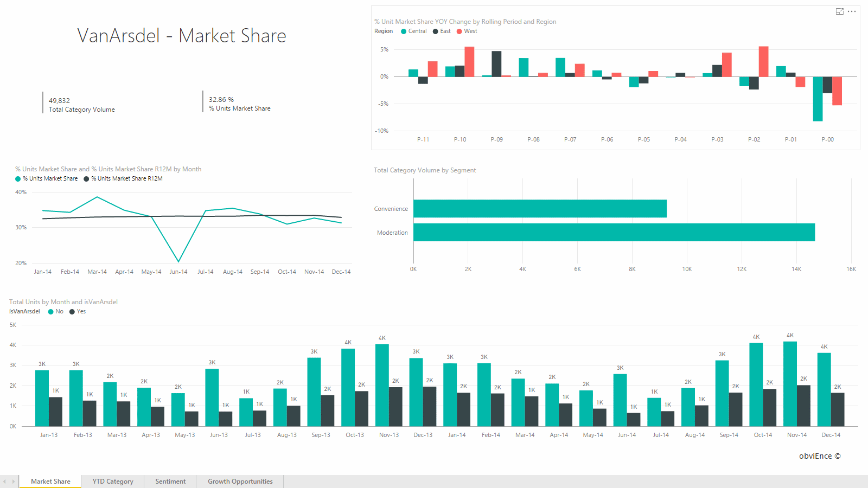
Task: Select the P-10 West red bar
Action: click(x=469, y=62)
